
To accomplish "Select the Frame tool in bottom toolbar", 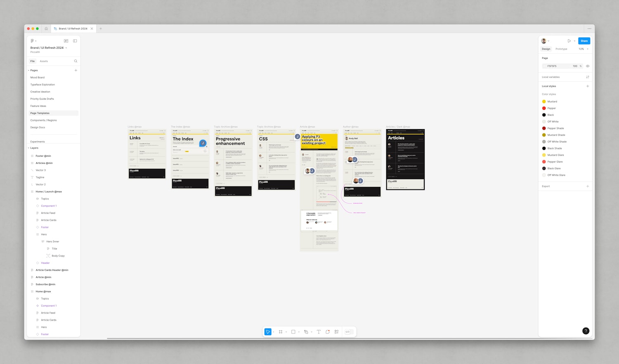I will point(281,332).
